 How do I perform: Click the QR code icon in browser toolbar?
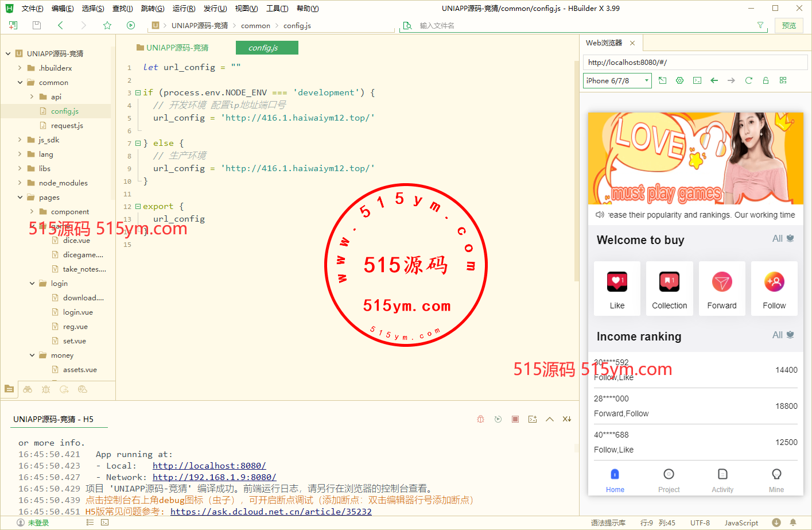(x=783, y=80)
